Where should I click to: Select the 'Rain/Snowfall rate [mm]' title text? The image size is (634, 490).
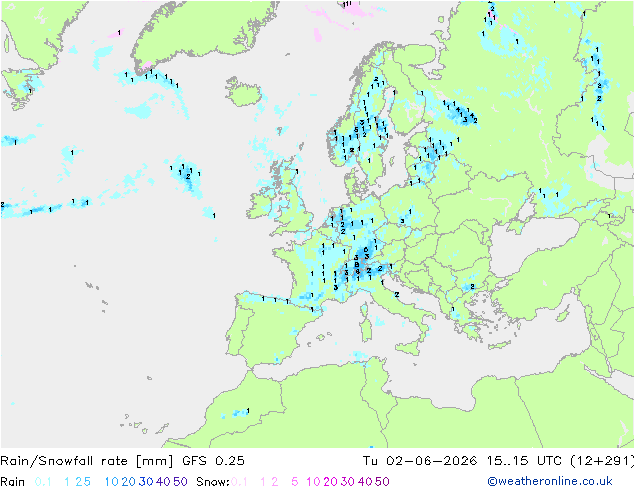click(87, 461)
